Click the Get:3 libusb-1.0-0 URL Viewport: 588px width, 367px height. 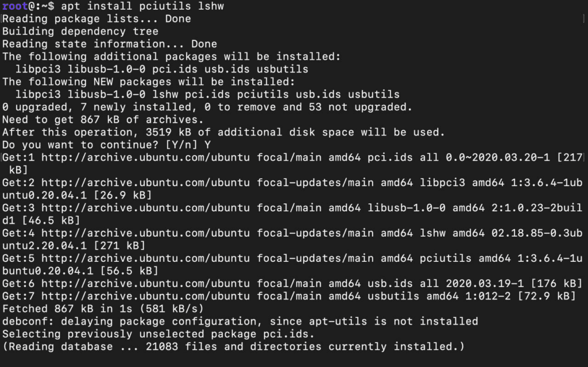[x=145, y=208]
